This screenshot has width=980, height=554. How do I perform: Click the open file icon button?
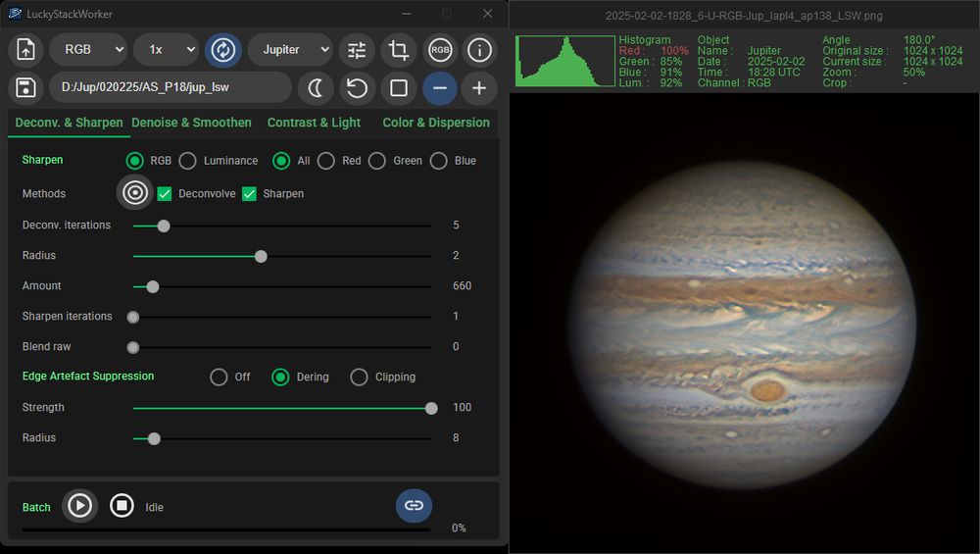25,49
